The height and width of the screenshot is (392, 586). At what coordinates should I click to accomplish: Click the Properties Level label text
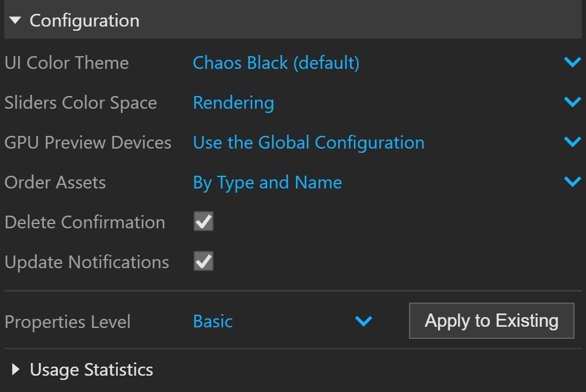click(68, 322)
